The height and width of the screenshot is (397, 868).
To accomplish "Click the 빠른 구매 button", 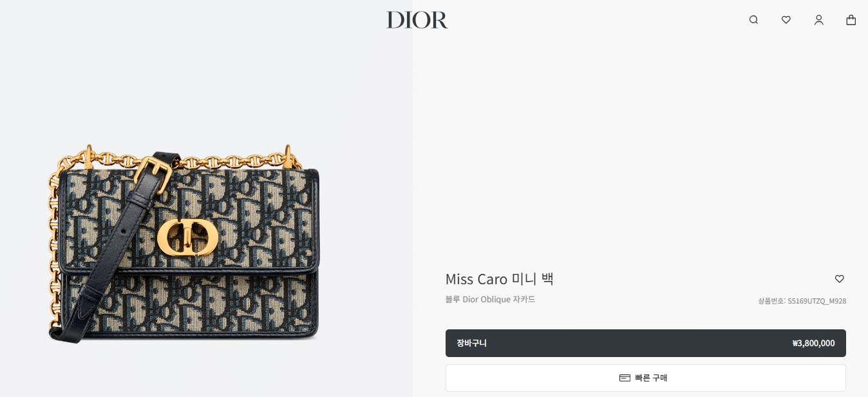I will (x=646, y=378).
